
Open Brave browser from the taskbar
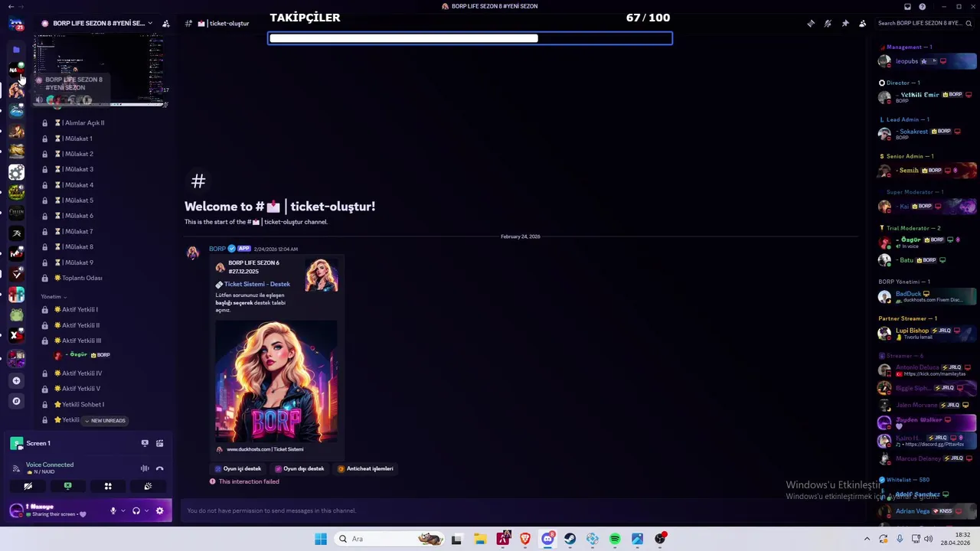pos(525,539)
